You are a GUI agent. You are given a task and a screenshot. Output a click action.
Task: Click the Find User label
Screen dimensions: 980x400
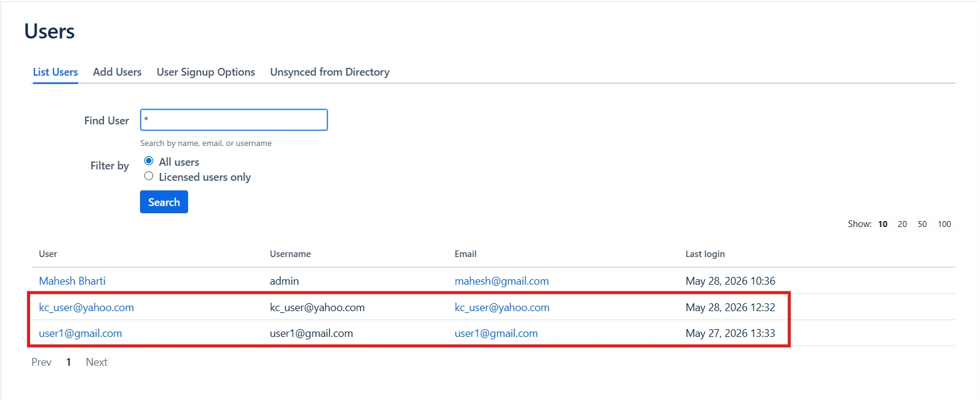pos(106,121)
